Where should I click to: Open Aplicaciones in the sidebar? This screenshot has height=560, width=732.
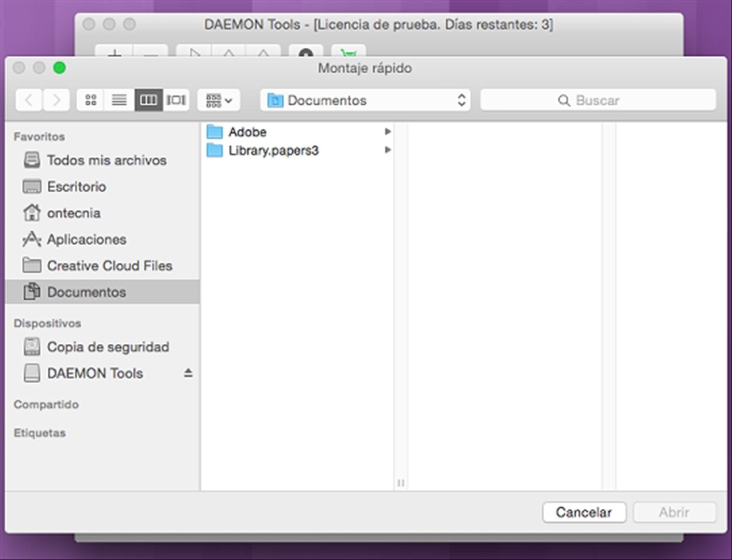click(x=102, y=240)
